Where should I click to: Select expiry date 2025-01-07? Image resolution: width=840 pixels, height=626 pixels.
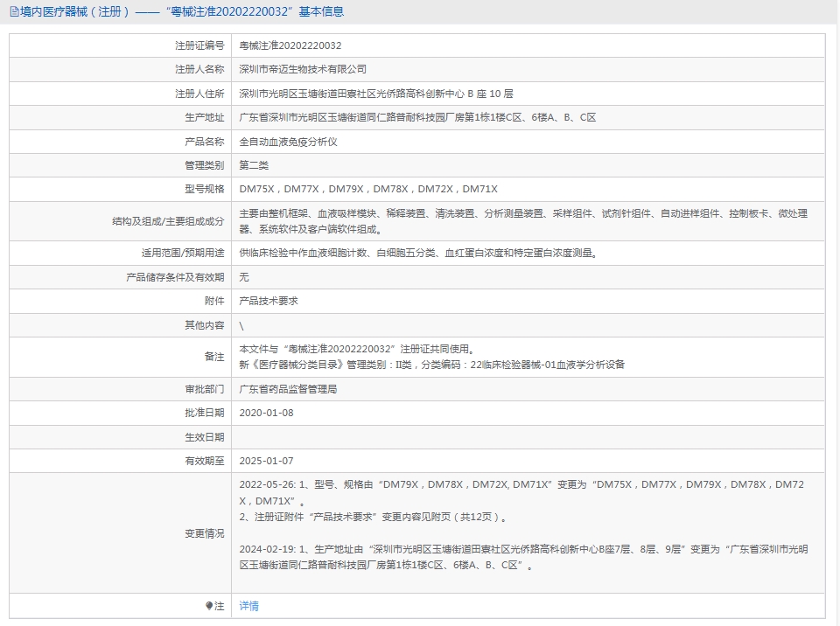pyautogui.click(x=266, y=461)
